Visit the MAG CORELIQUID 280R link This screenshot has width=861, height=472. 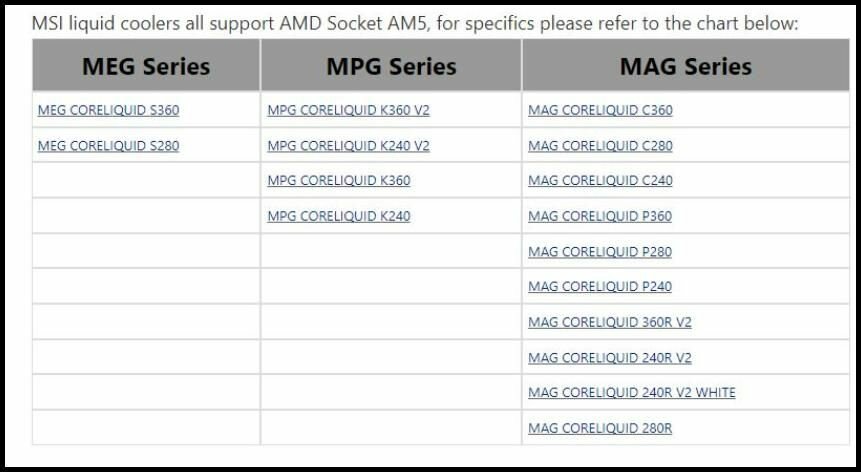pyautogui.click(x=600, y=428)
